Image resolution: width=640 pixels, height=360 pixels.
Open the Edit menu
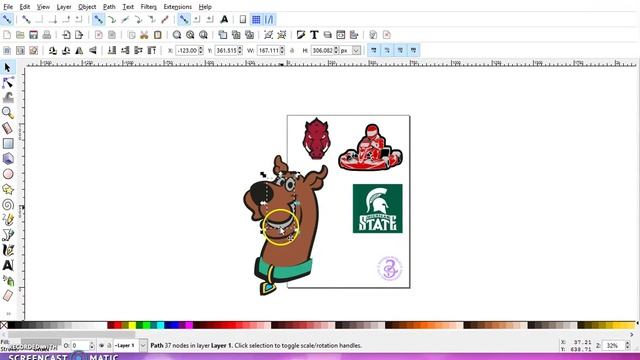pos(24,7)
